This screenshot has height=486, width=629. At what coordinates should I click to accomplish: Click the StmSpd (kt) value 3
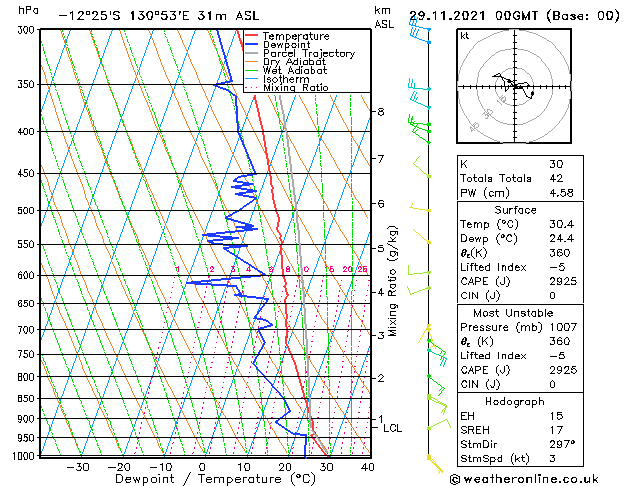552,459
